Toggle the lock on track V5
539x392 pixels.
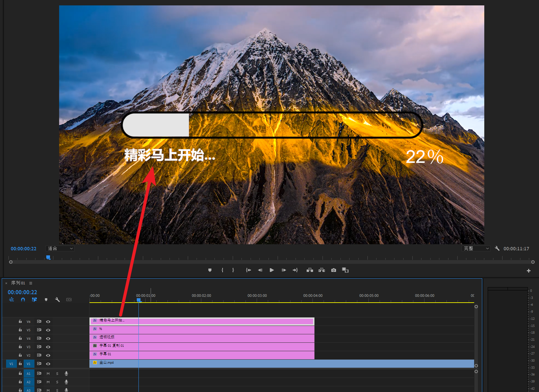(x=20, y=330)
